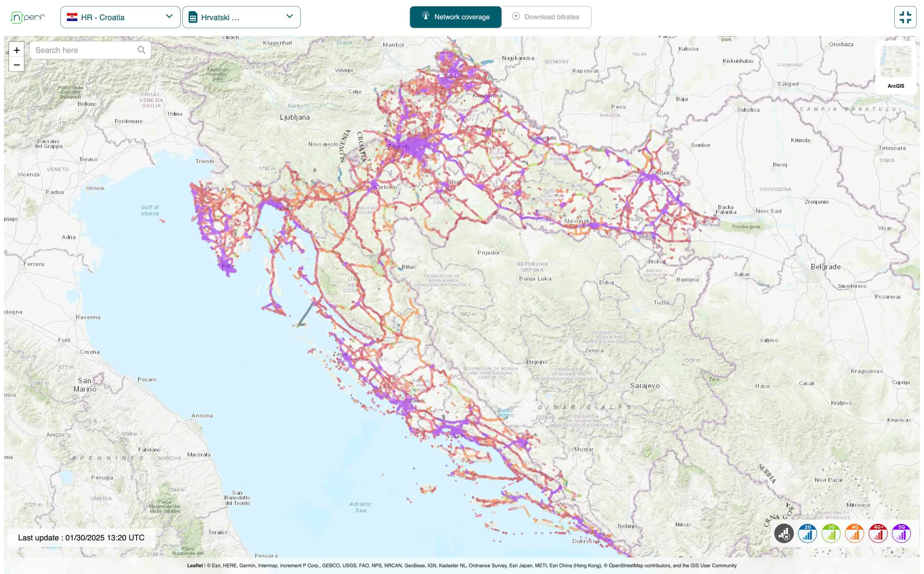
Task: Click the Mostar label on map
Action: pyautogui.click(x=584, y=450)
